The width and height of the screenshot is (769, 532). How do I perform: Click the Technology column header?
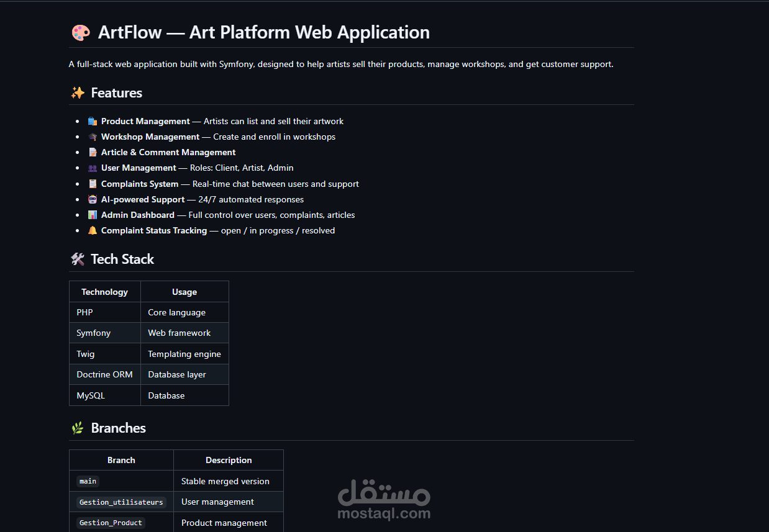coord(105,292)
